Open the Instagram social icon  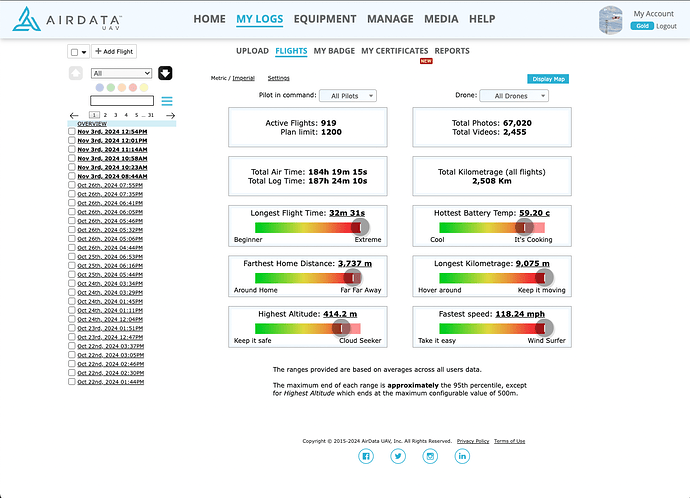click(x=430, y=456)
